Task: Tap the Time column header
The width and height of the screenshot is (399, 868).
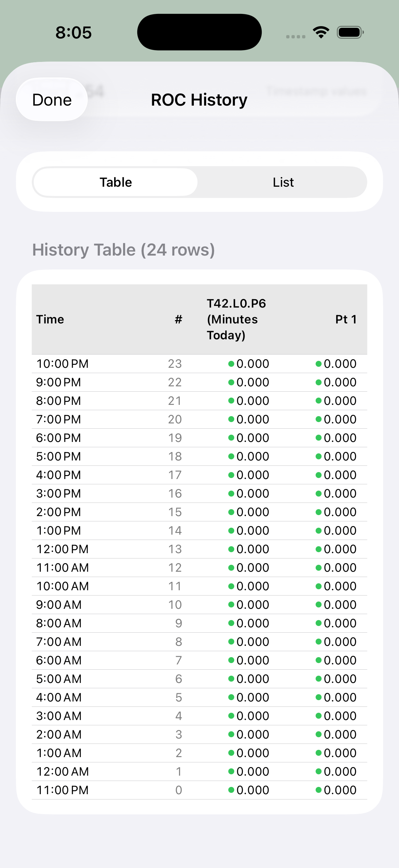Action: pos(50,319)
